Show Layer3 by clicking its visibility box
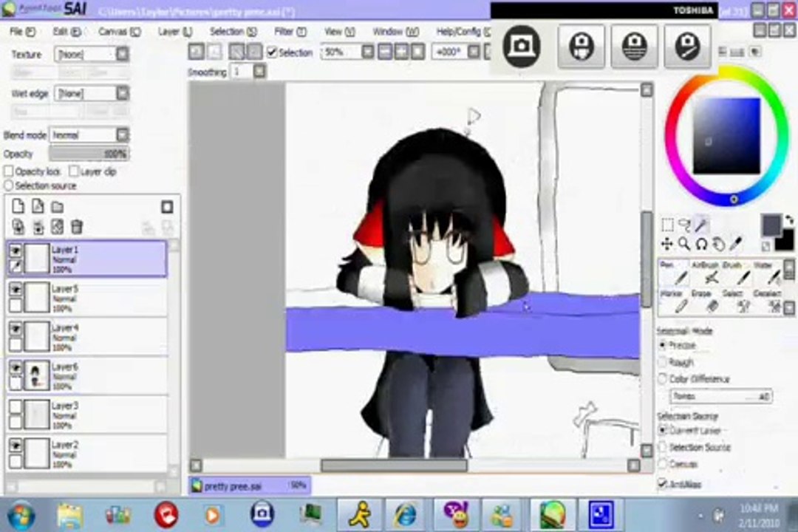Screen dimensions: 798x532 click(16, 407)
